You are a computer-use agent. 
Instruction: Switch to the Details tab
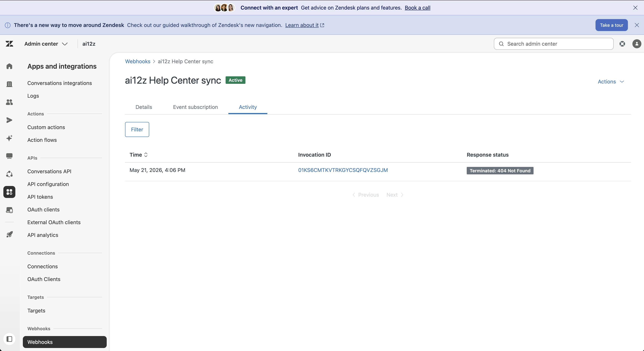144,107
